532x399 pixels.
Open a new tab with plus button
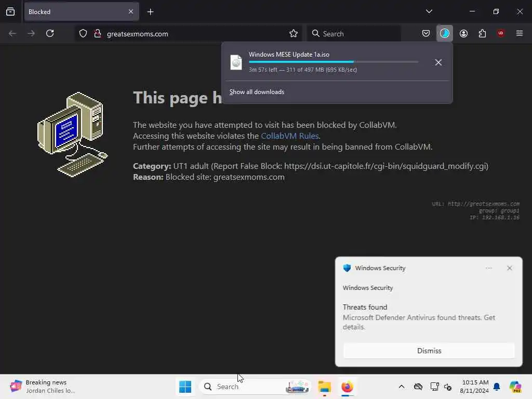(150, 12)
